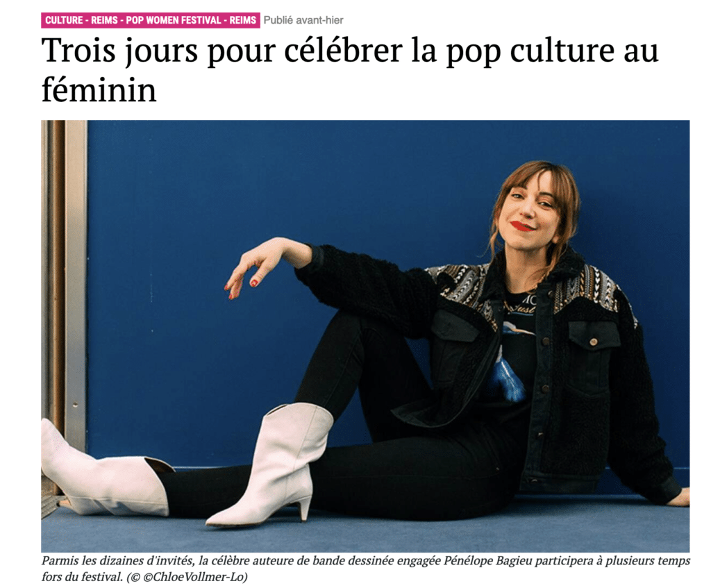Image resolution: width=711 pixels, height=588 pixels.
Task: Click the caption start 'Parmis les dizaines d'invités'
Action: click(x=117, y=561)
